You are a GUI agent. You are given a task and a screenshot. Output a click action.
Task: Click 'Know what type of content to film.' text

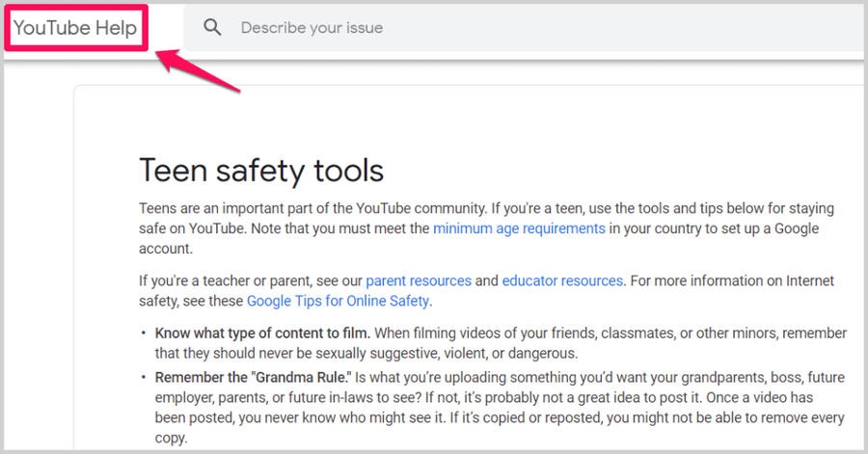point(262,334)
